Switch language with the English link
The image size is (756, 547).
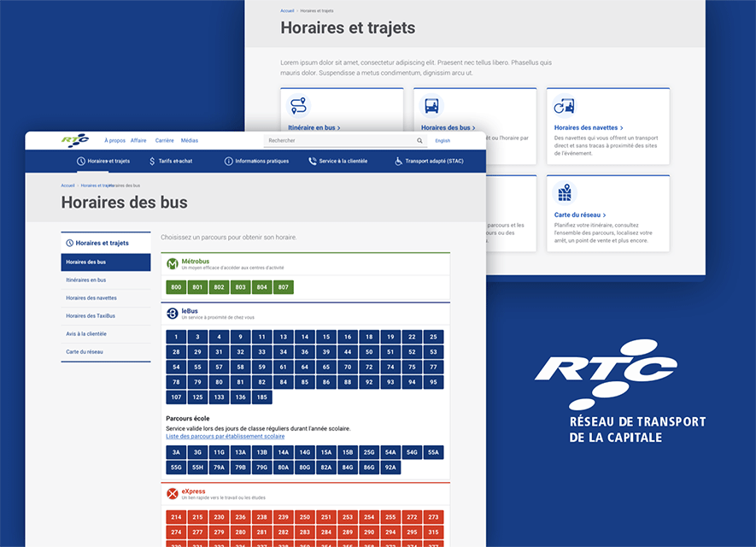coord(442,141)
